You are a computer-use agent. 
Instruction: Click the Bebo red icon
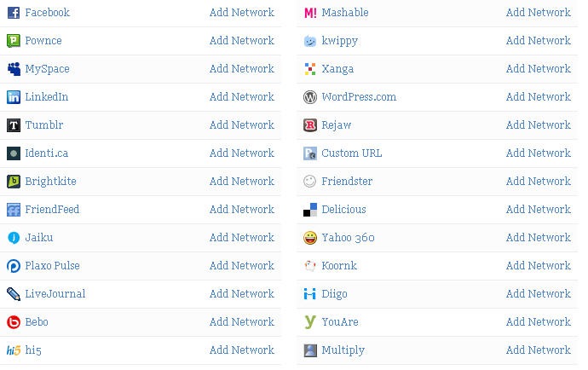[x=14, y=322]
